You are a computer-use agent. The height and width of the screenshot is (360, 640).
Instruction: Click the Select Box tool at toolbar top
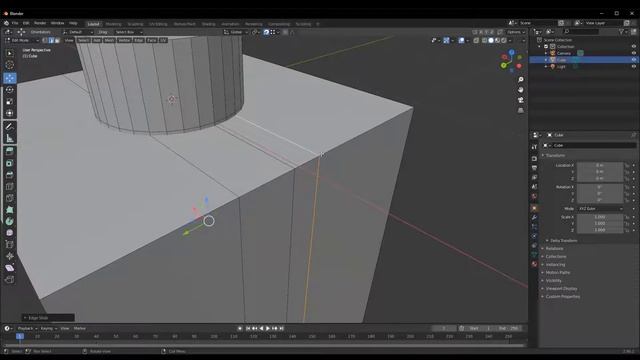point(9,53)
